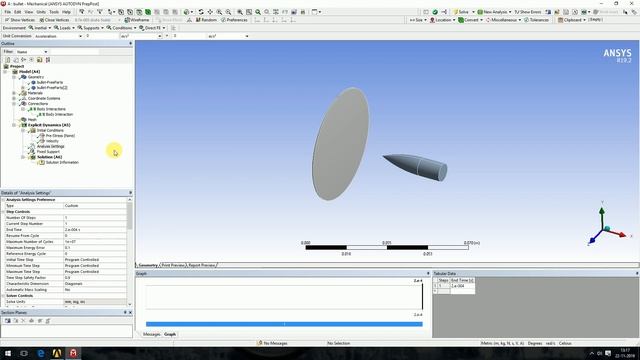The width and height of the screenshot is (640, 360).
Task: Expand the Materials tree node
Action: click(14, 93)
